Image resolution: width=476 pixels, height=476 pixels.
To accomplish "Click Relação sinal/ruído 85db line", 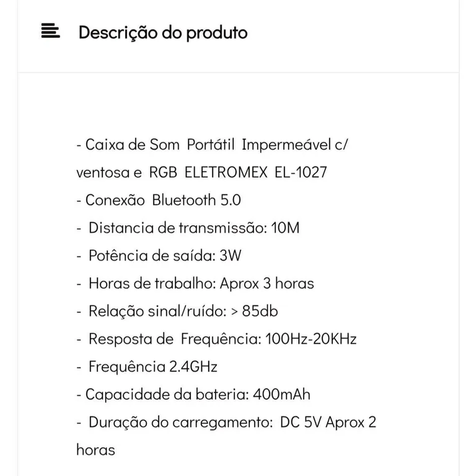I will click(x=177, y=311).
